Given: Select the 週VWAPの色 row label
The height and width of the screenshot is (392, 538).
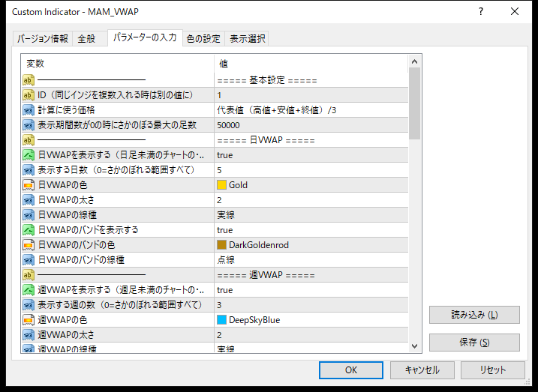Looking at the screenshot, I should [62, 320].
